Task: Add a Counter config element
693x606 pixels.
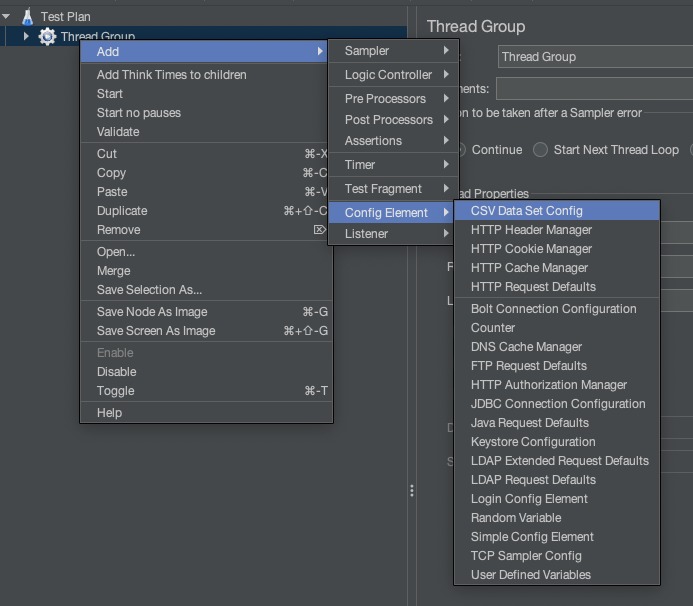Action: pos(557,328)
